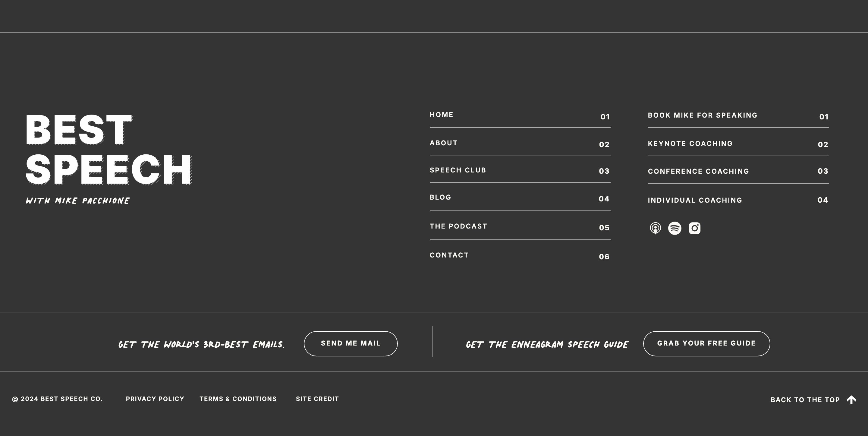Open the Apple Podcasts icon link
Viewport: 868px width, 436px height.
click(655, 228)
